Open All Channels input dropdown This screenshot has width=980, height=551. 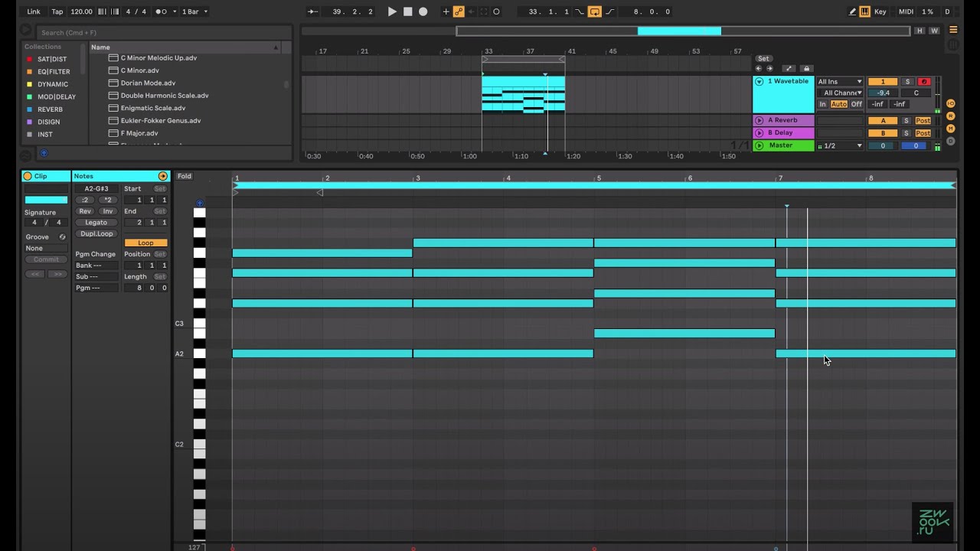click(840, 93)
